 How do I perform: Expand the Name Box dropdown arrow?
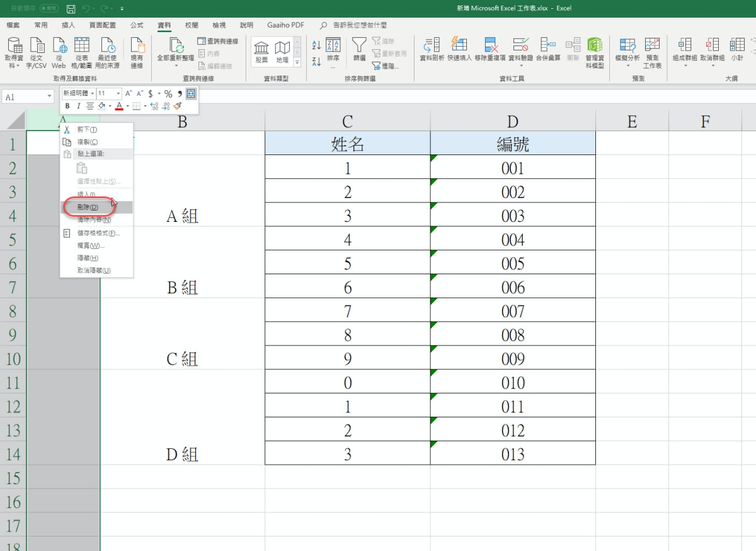[49, 97]
